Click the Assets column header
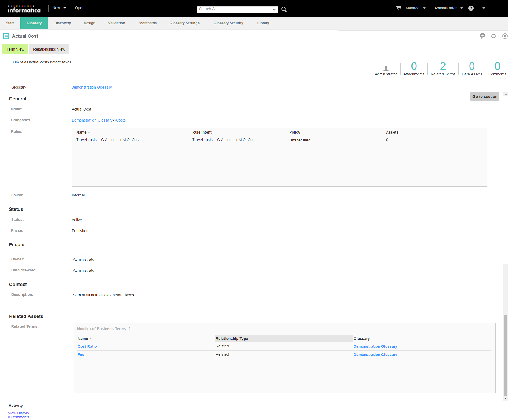Image resolution: width=509 pixels, height=420 pixels. (392, 133)
